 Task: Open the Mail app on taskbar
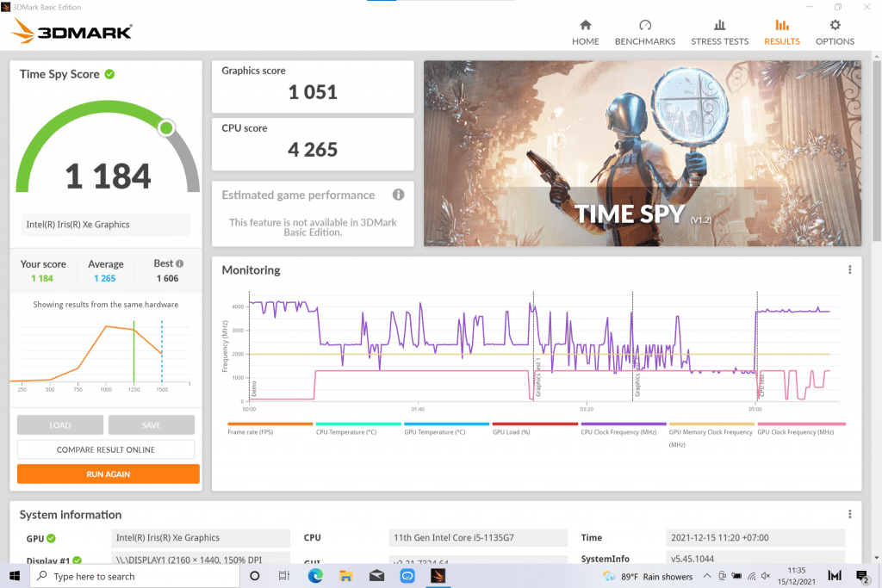[377, 576]
